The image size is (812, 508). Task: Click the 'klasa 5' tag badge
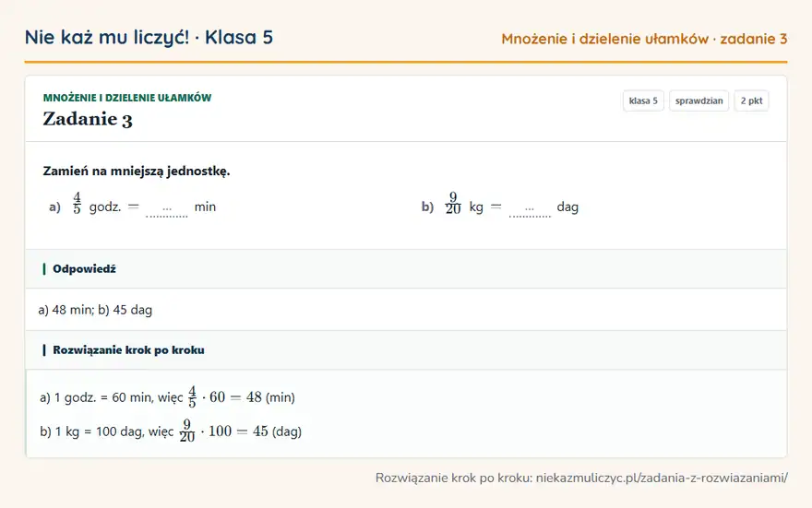tap(643, 100)
